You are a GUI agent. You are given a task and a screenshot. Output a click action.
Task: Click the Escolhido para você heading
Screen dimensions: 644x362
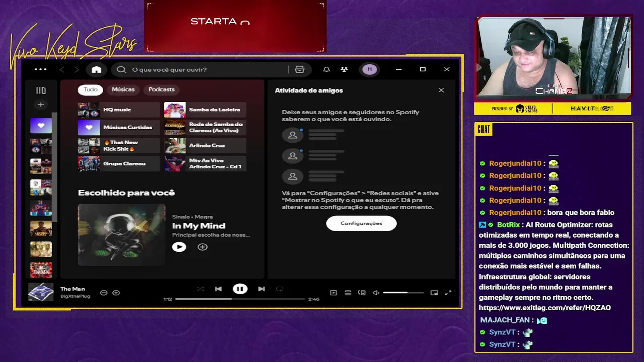click(x=126, y=193)
